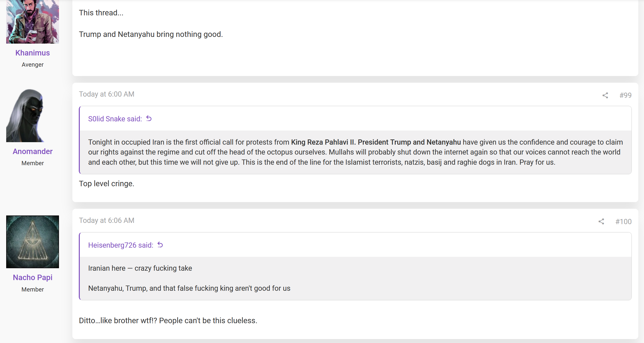Visit Khanimus's profile via username link
This screenshot has height=343, width=644.
[32, 53]
